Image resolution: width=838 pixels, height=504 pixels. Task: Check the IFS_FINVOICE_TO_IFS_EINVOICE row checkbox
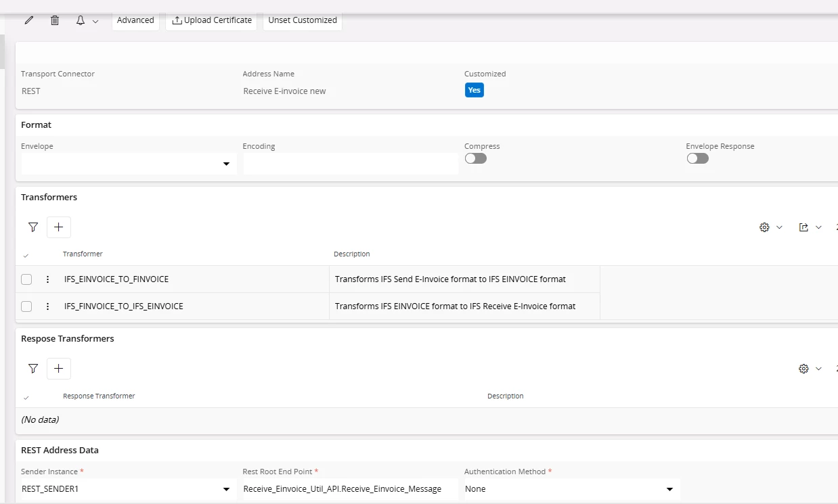coord(26,306)
